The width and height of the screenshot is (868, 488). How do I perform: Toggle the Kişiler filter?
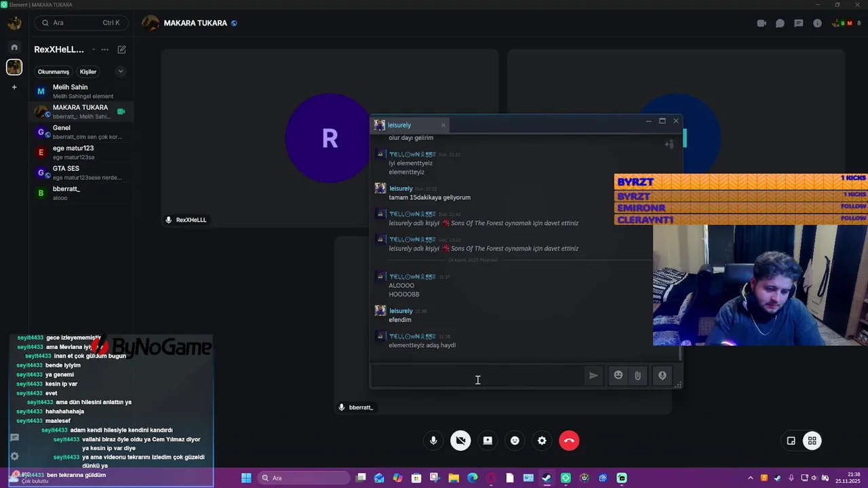(x=88, y=72)
